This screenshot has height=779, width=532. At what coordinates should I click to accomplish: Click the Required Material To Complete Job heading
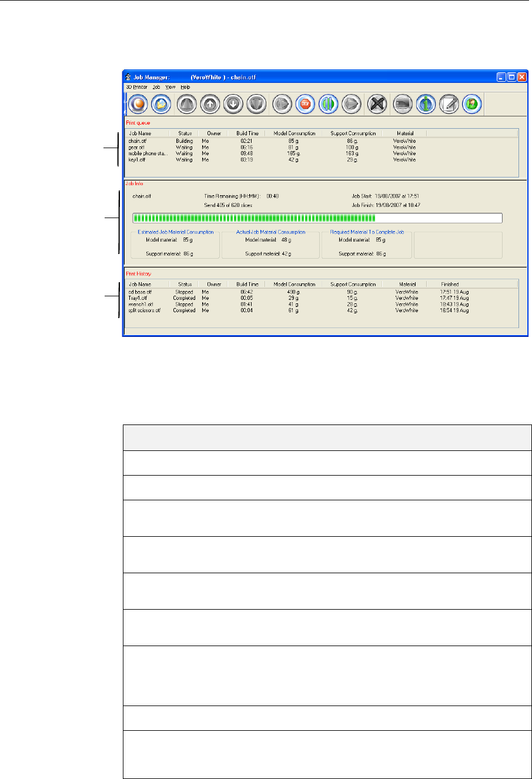[x=367, y=232]
